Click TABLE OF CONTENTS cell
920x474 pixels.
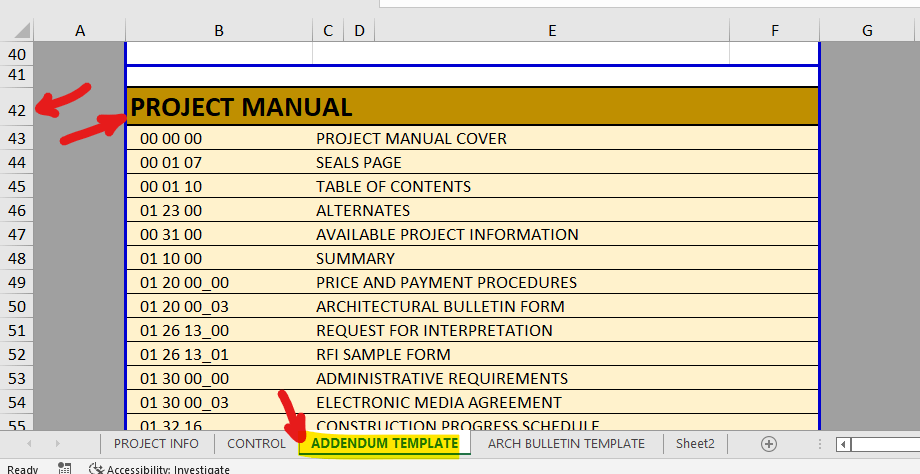[x=567, y=187]
